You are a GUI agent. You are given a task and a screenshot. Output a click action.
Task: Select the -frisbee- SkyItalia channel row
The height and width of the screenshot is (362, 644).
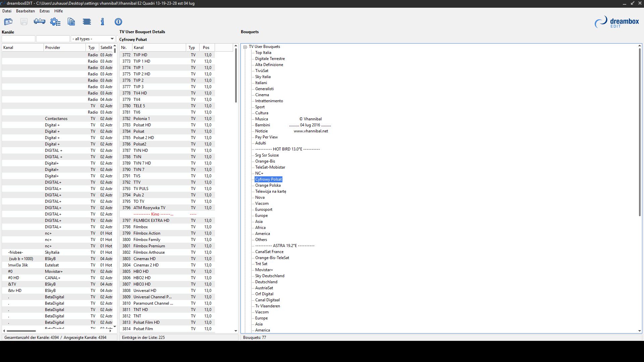coord(57,252)
